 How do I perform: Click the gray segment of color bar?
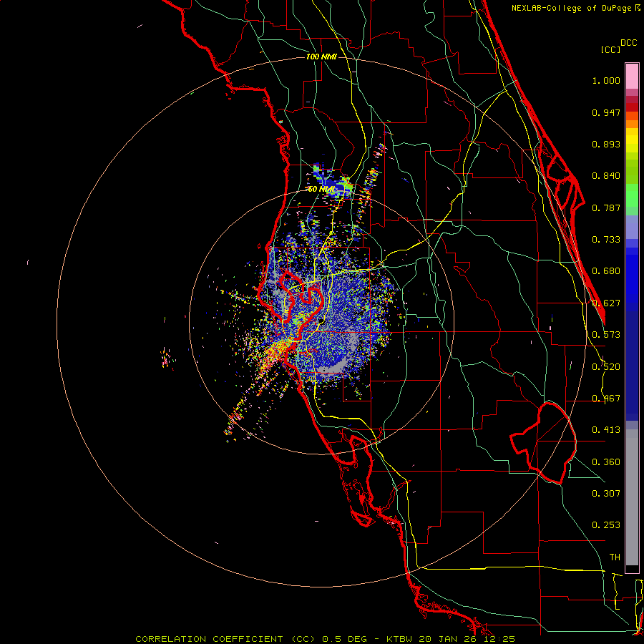(x=632, y=497)
